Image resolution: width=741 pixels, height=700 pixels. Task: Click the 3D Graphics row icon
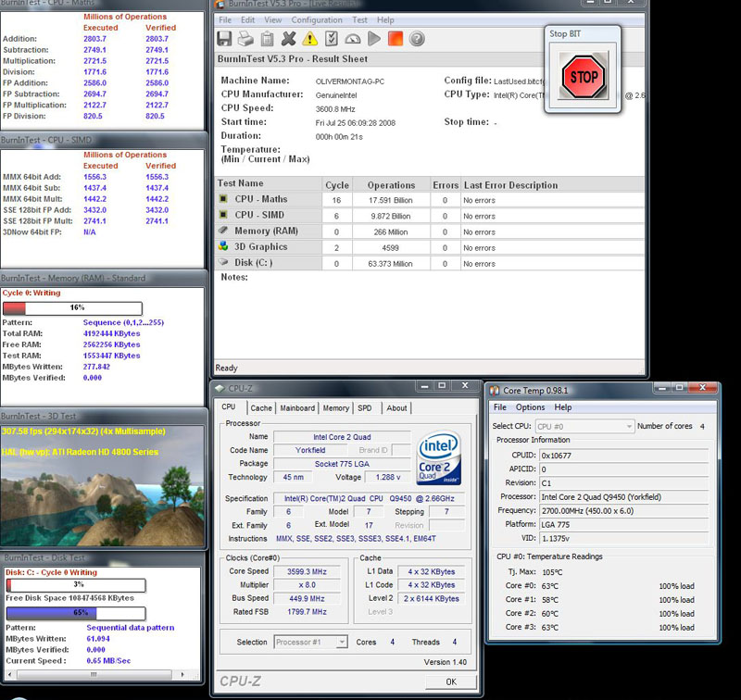point(223,246)
